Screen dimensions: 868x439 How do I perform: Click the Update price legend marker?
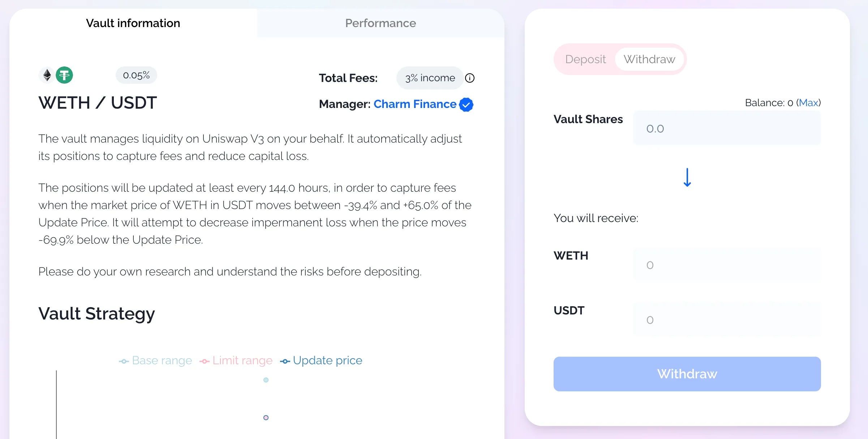tap(285, 361)
